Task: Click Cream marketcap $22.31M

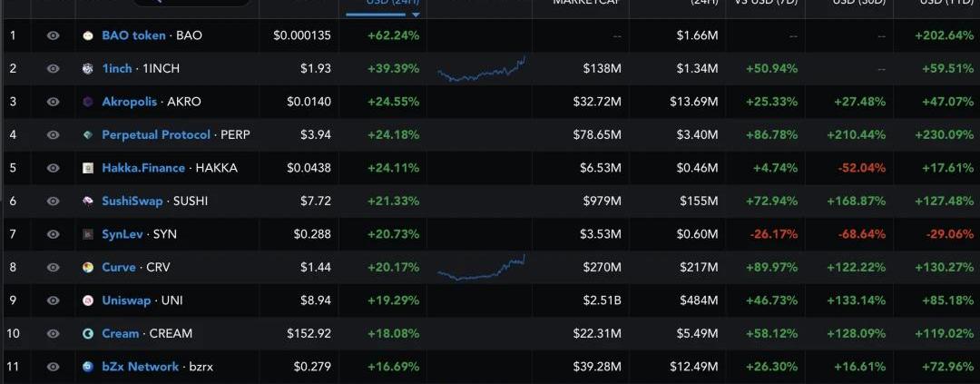Action: (597, 334)
